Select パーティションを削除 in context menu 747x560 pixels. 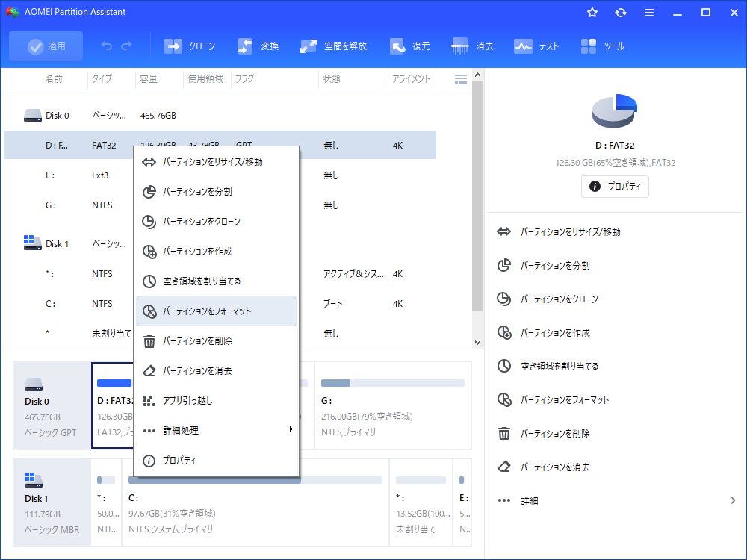(x=217, y=341)
